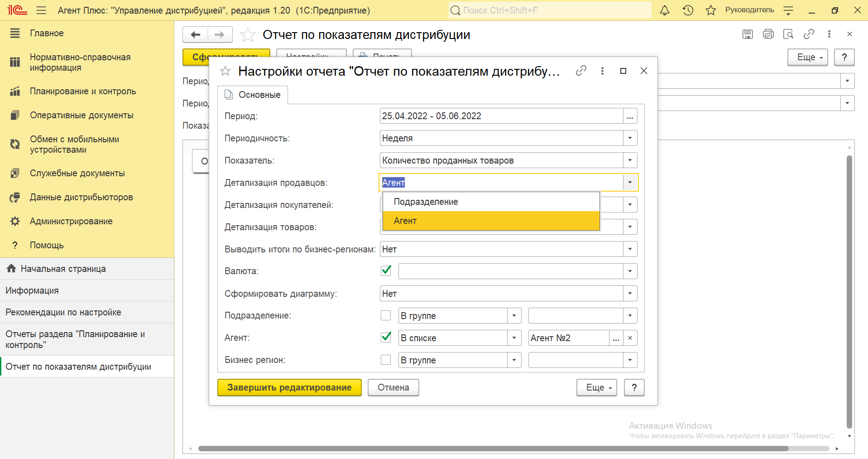The image size is (868, 459).
Task: Get link to report chain icon
Action: click(809, 34)
